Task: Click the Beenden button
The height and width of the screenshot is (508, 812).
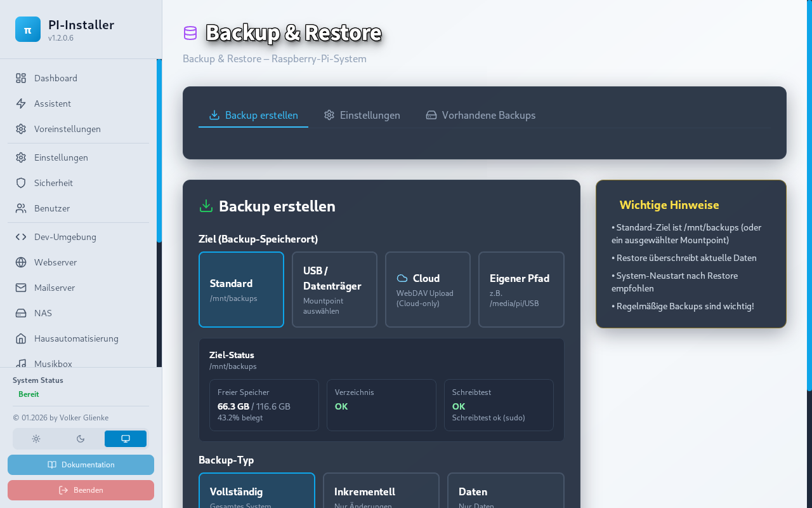Action: pyautogui.click(x=81, y=490)
